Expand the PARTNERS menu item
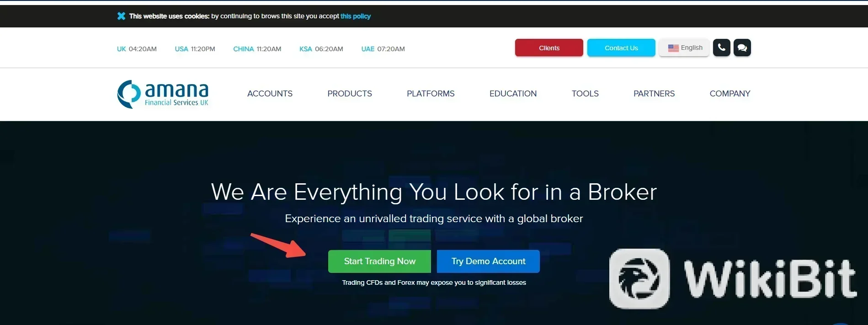This screenshot has width=868, height=325. click(654, 94)
